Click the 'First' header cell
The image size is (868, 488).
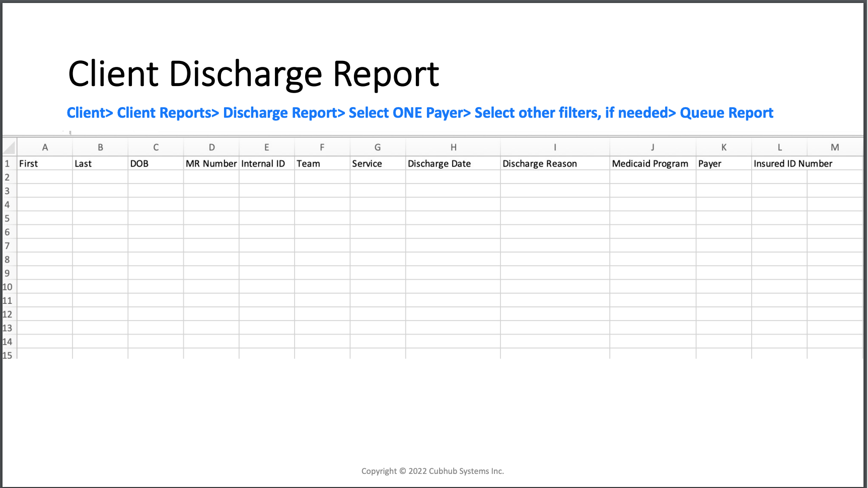[x=45, y=164]
